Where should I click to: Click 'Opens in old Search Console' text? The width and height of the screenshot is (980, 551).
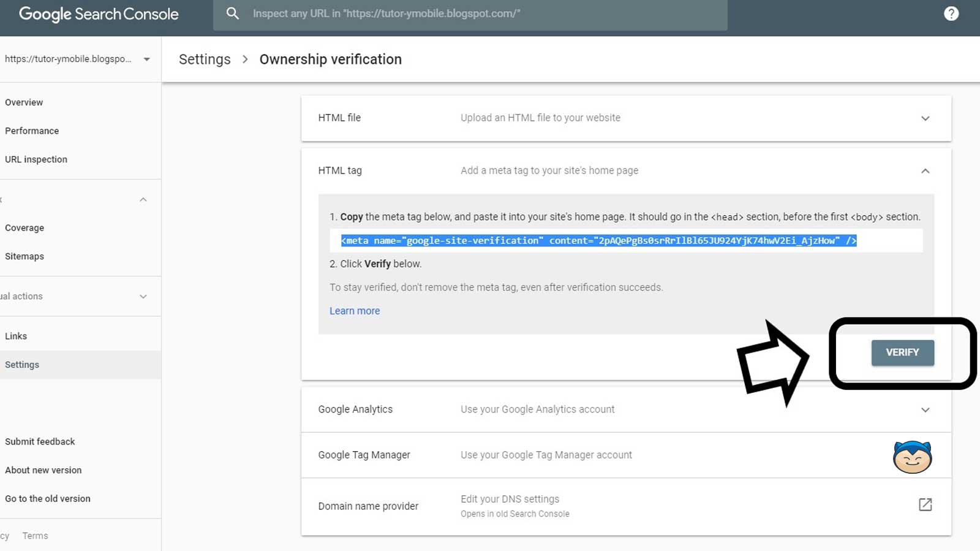515,514
